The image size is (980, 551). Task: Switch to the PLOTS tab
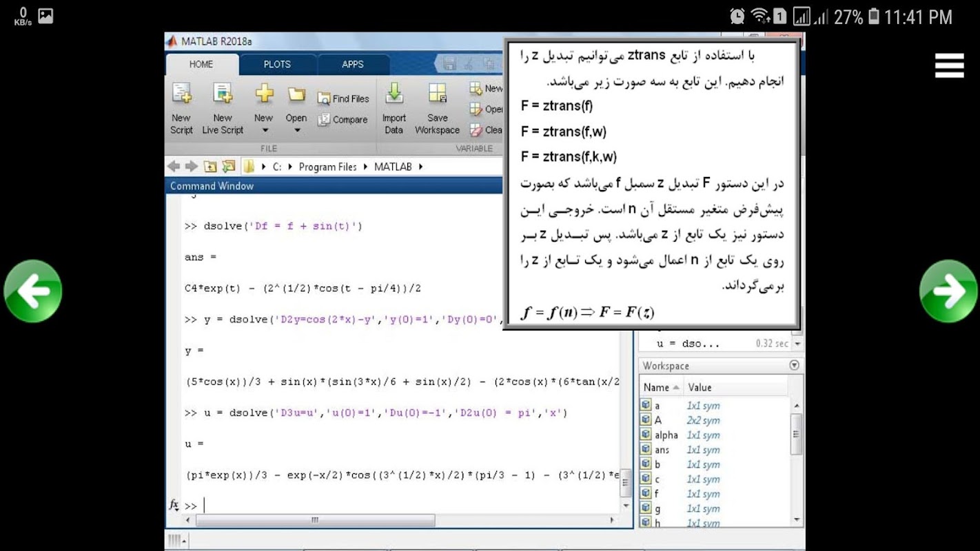click(277, 64)
